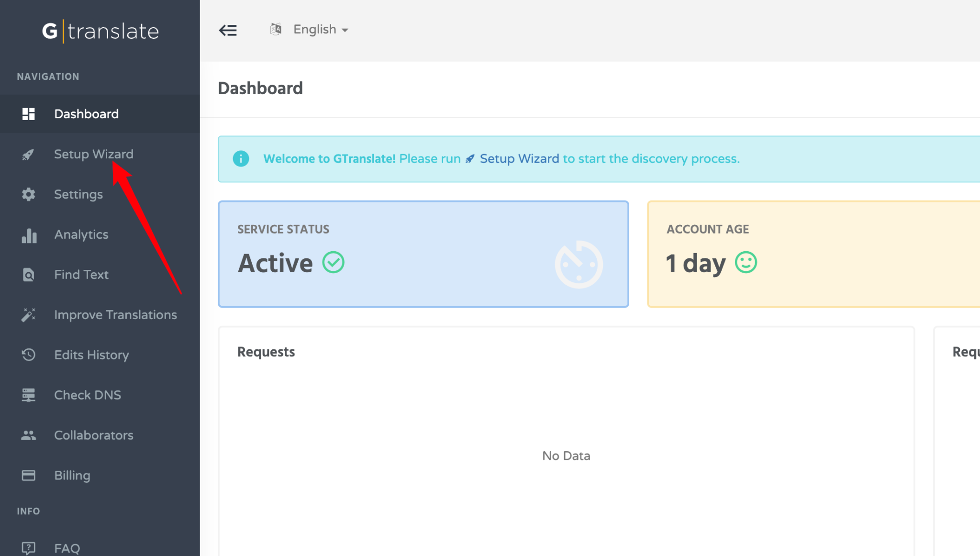
Task: Click the Dashboard grid icon
Action: (29, 114)
